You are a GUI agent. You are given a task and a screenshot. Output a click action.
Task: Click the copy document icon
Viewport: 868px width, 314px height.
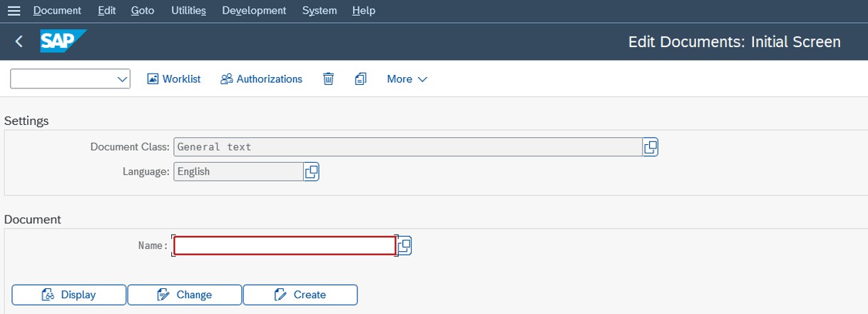360,78
